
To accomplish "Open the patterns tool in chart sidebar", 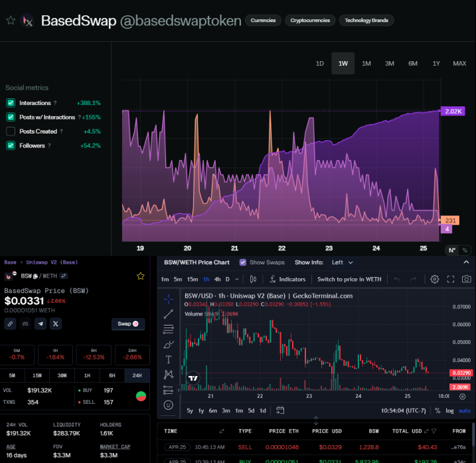I will (169, 375).
